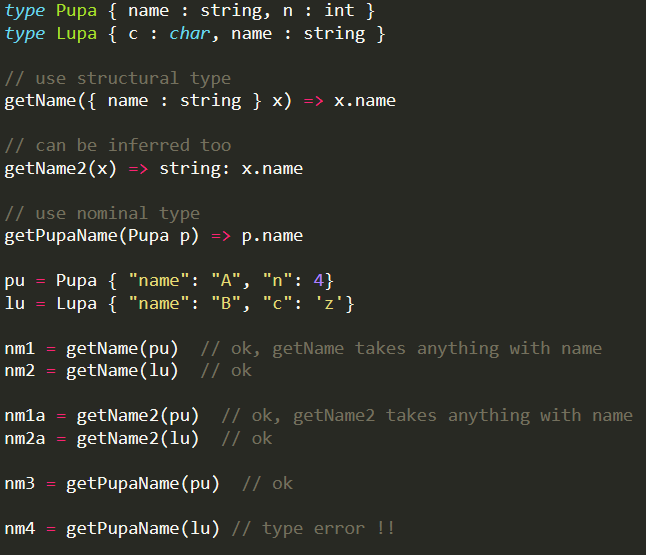Click the 'nm1a' variable name
Viewport: 646px width, 555px height.
click(x=25, y=416)
